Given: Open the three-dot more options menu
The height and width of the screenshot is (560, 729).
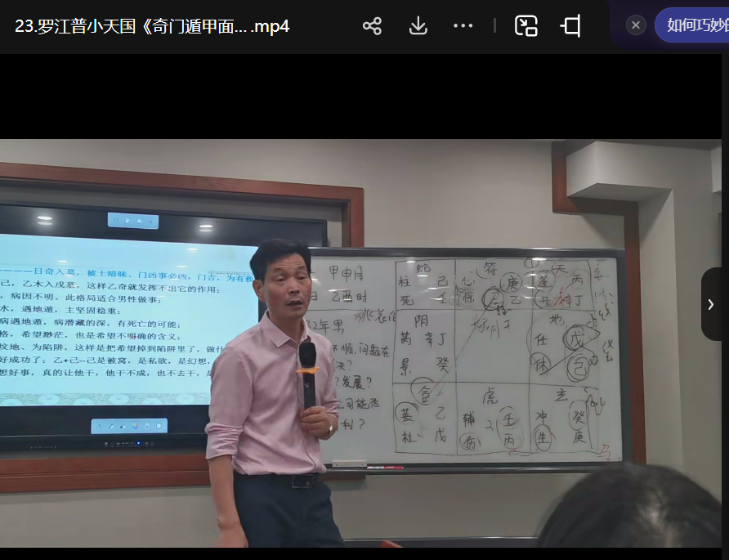Looking at the screenshot, I should coord(463,26).
